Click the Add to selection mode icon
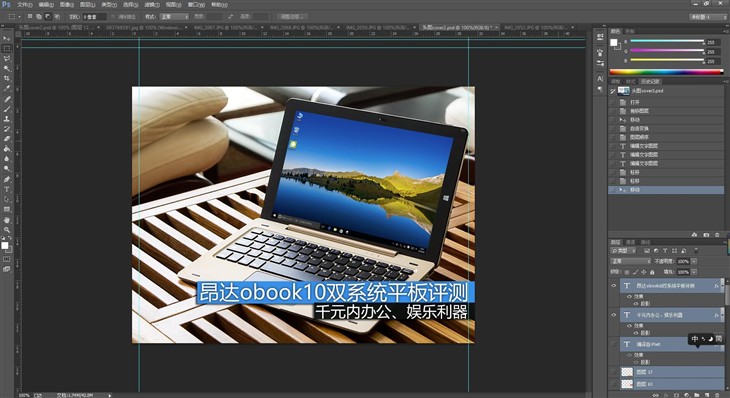The height and width of the screenshot is (398, 730). [x=39, y=16]
